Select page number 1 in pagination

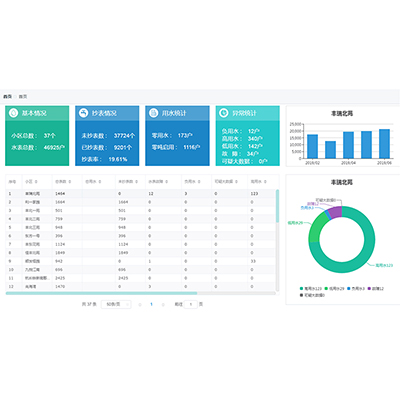tap(151, 304)
